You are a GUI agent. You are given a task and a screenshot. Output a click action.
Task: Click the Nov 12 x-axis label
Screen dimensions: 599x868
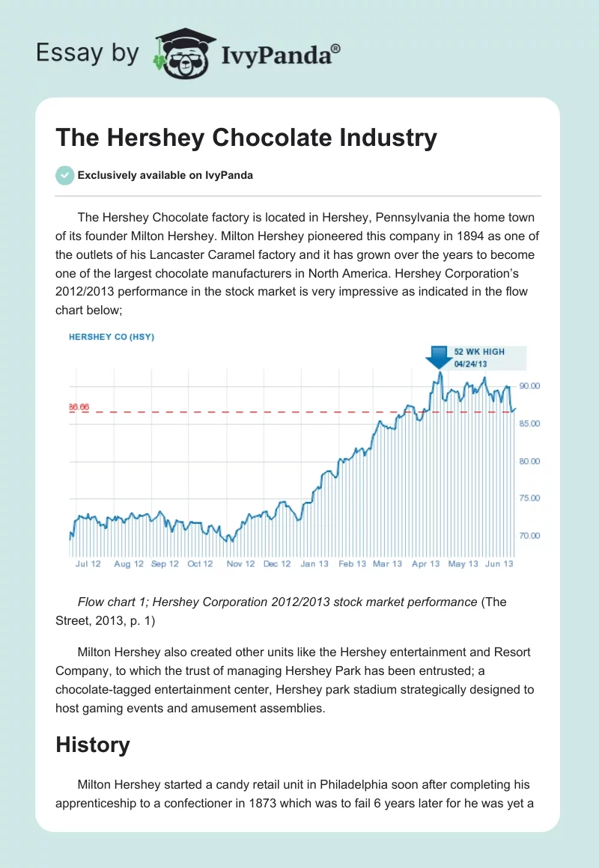point(240,564)
